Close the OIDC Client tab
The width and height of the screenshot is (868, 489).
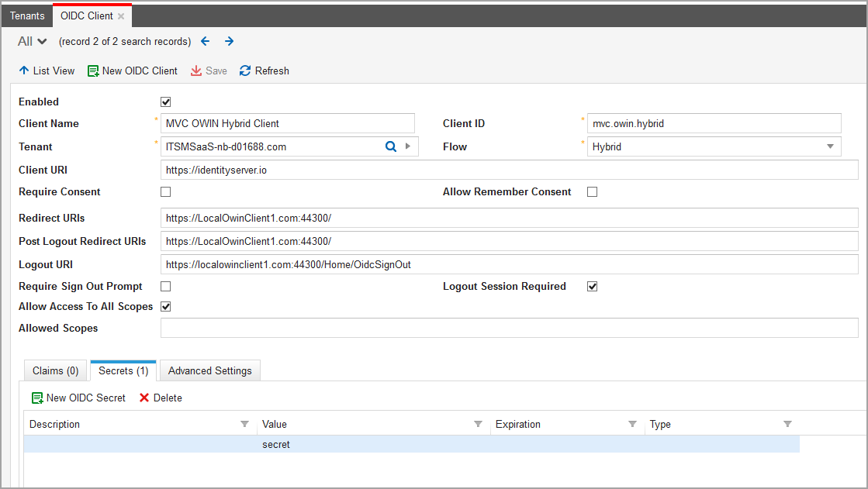click(121, 15)
